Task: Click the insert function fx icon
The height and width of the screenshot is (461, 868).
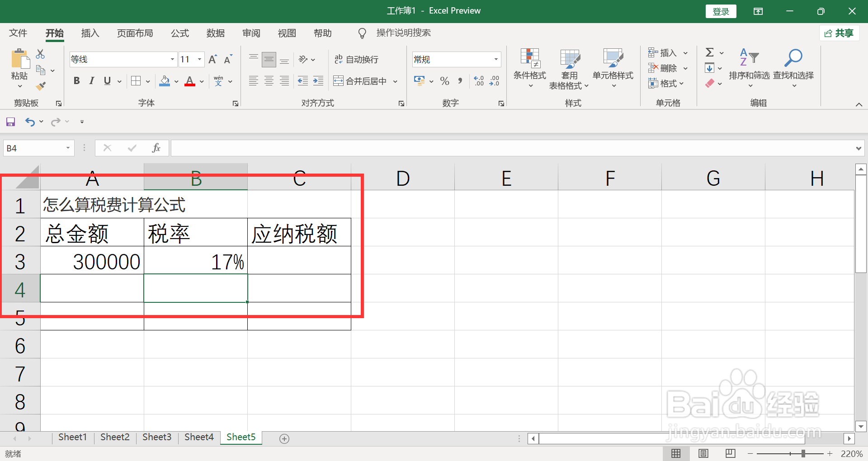Action: tap(156, 148)
